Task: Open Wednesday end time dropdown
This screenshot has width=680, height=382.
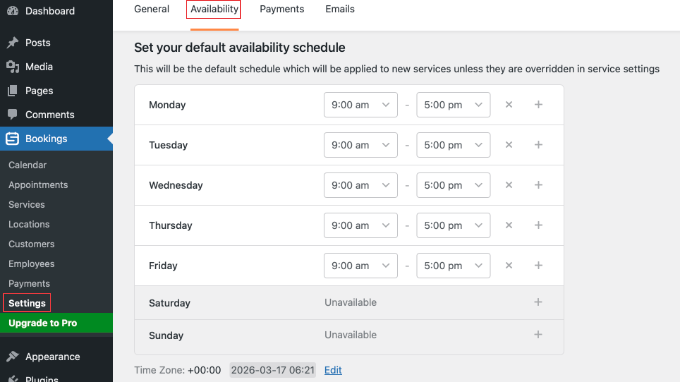Action: click(x=453, y=185)
